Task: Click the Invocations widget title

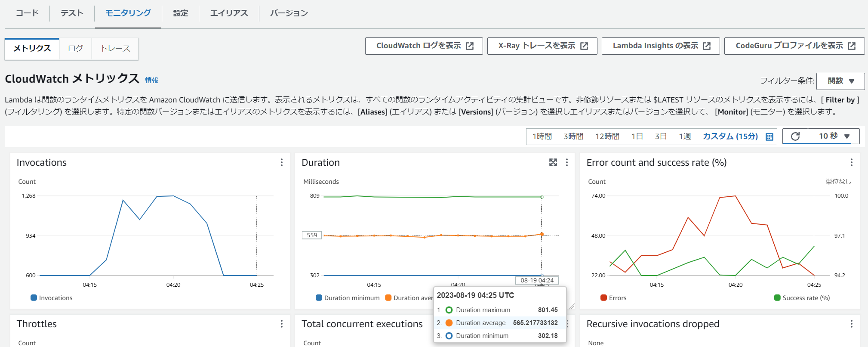Action: [41, 162]
